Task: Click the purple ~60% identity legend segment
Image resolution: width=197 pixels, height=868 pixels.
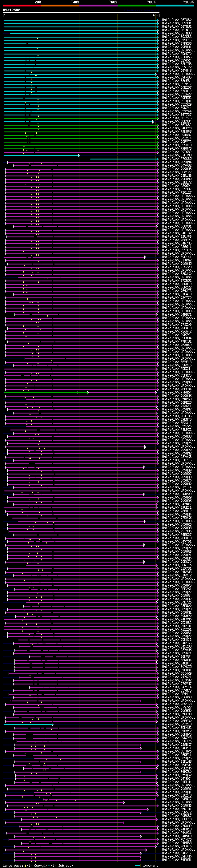Action: [98, 6]
